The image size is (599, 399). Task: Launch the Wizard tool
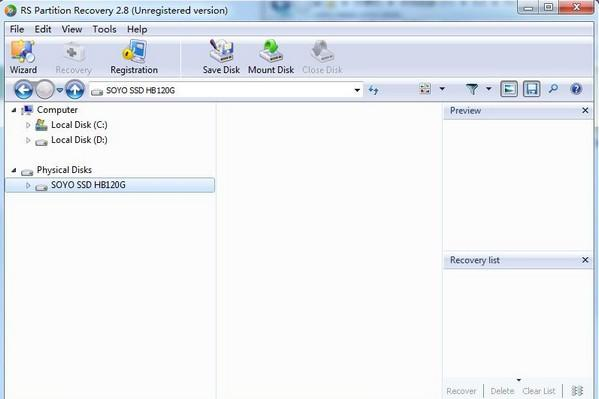point(23,57)
